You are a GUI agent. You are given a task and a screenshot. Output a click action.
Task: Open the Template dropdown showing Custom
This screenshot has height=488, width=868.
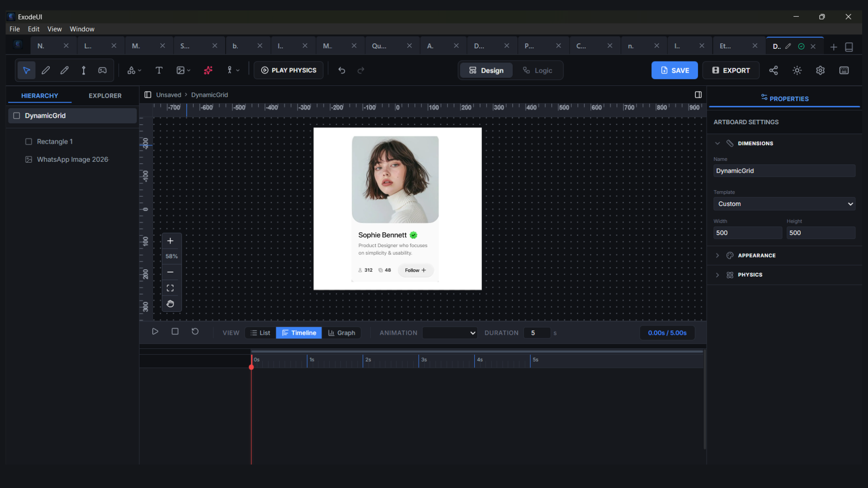pyautogui.click(x=784, y=204)
